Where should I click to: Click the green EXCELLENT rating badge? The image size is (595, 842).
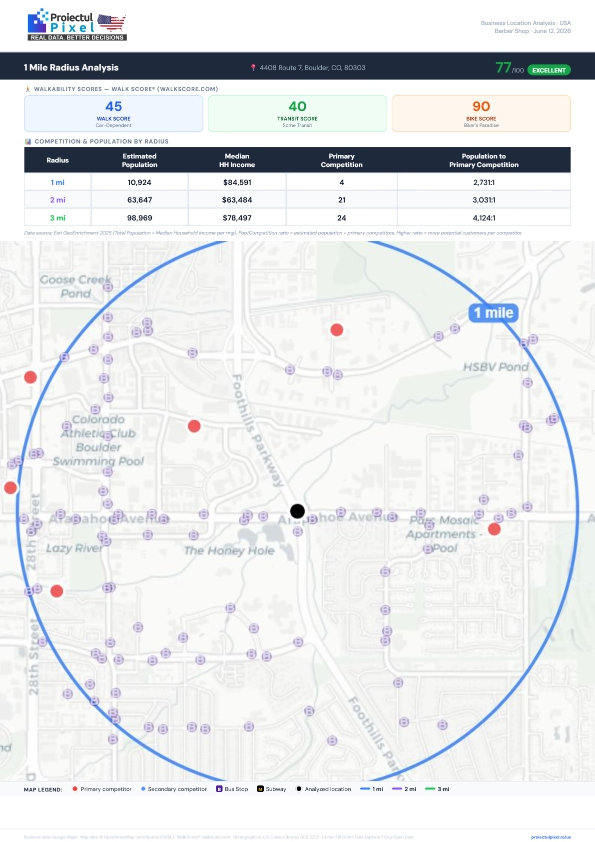coord(549,70)
